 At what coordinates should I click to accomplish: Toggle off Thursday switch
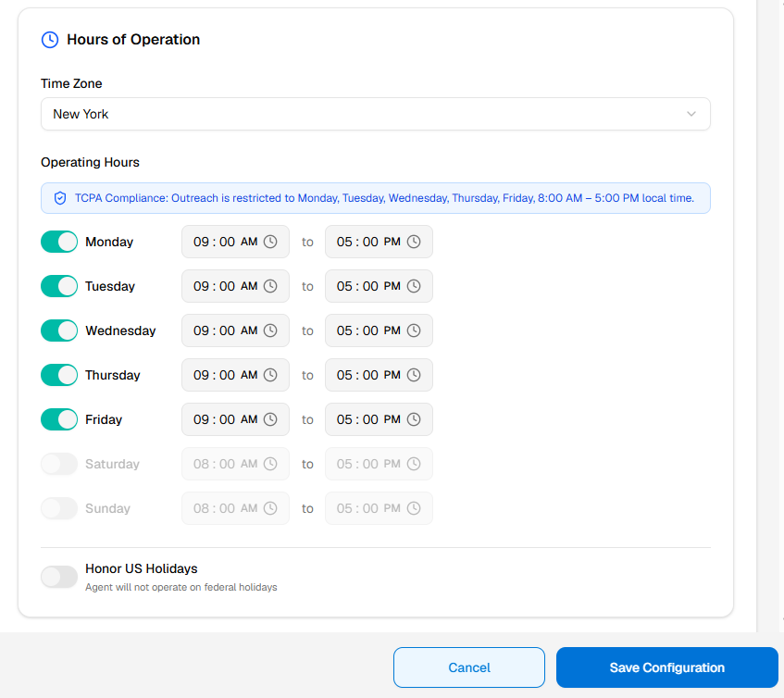pyautogui.click(x=59, y=375)
